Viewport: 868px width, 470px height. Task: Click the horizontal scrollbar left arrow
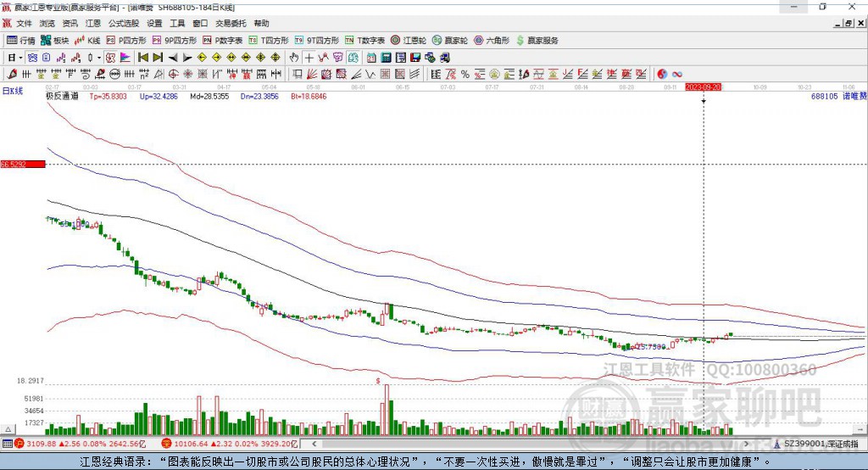(x=314, y=444)
